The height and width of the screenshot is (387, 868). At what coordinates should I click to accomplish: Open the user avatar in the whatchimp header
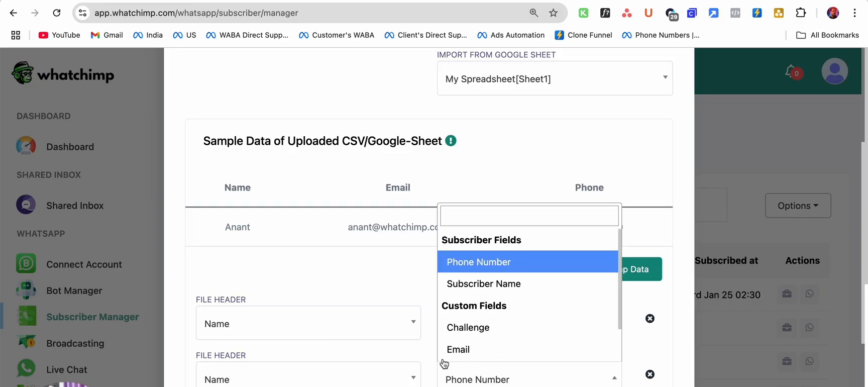click(x=835, y=71)
